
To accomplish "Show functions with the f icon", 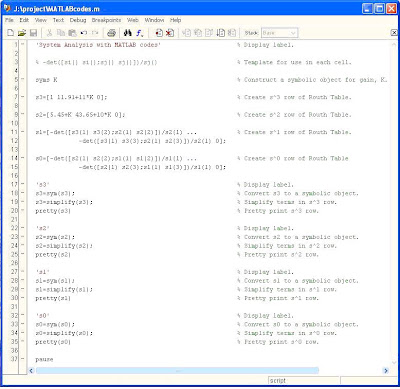I will tap(139, 33).
